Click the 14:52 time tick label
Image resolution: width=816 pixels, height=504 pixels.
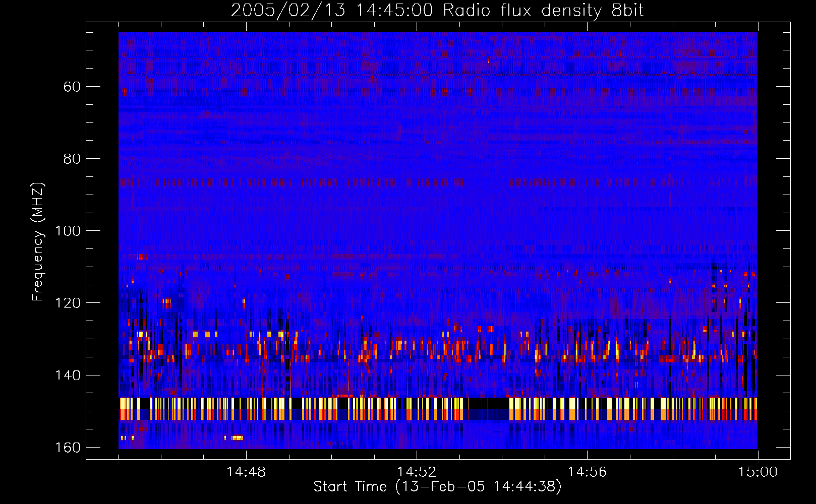click(417, 472)
